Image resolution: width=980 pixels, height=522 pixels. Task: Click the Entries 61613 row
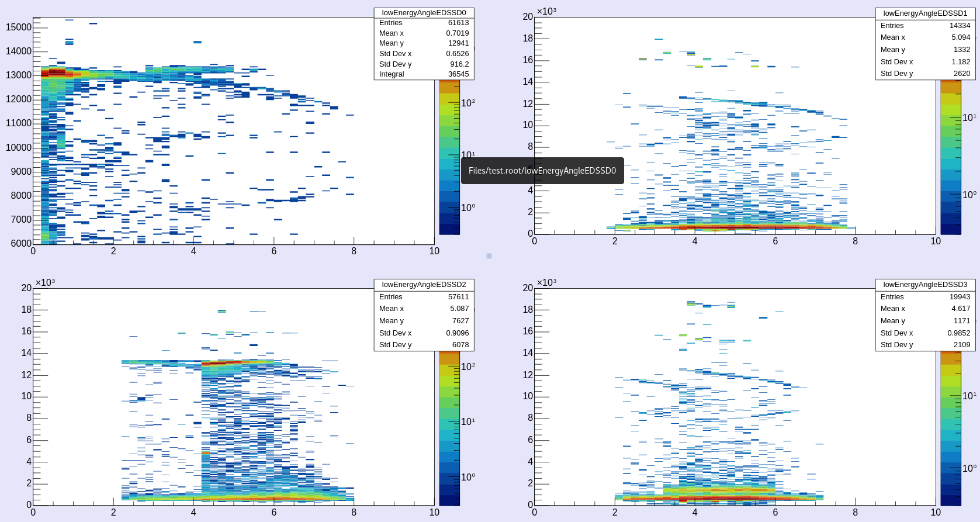coord(424,23)
